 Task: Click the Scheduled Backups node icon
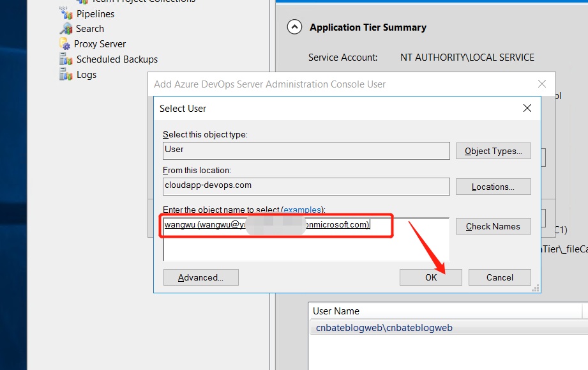point(66,59)
